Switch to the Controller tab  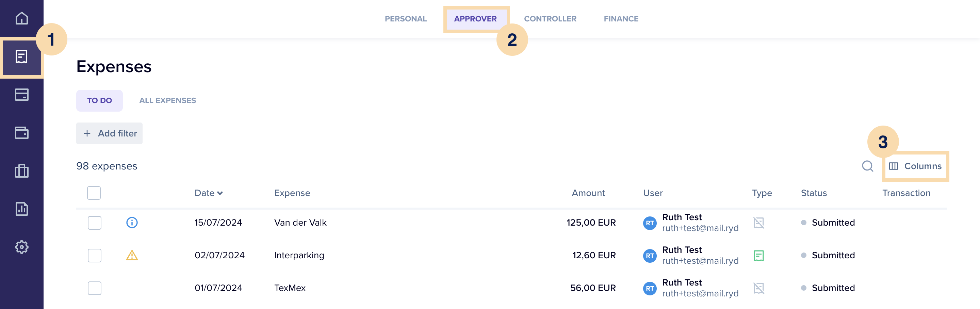(550, 19)
